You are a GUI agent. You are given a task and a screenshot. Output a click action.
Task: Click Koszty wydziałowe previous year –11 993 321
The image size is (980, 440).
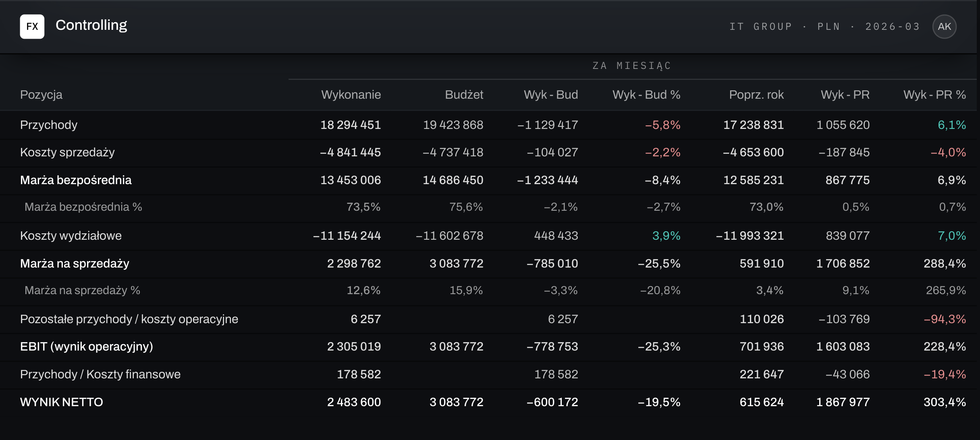[x=750, y=236]
